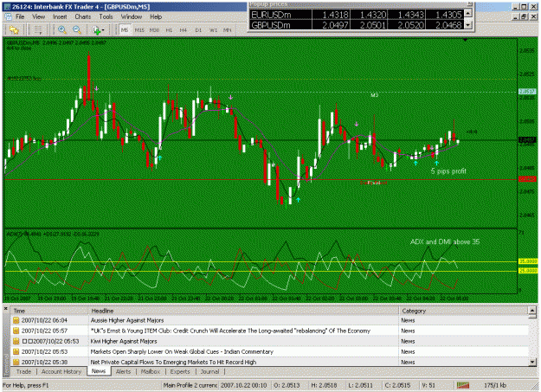Click the chart window icon beside File
The image size is (541, 392).
[8, 16]
